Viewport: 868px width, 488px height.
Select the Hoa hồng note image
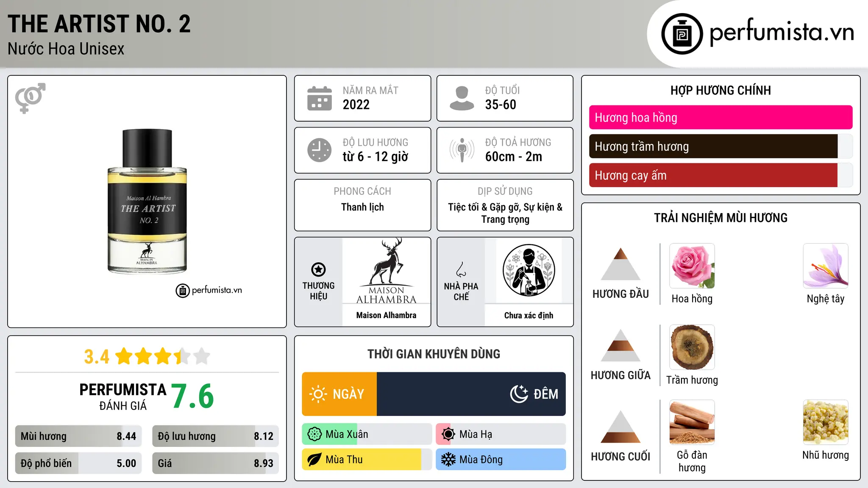pos(692,266)
